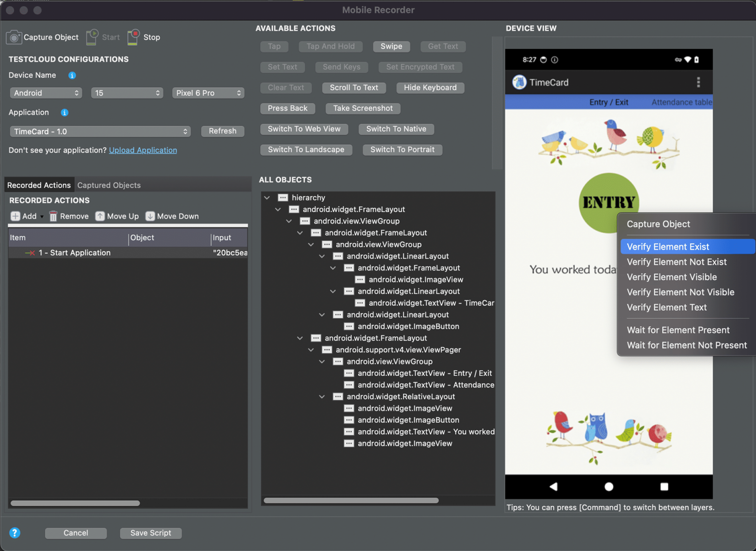756x551 pixels.
Task: Tap the device home button in Device View
Action: [x=609, y=486]
